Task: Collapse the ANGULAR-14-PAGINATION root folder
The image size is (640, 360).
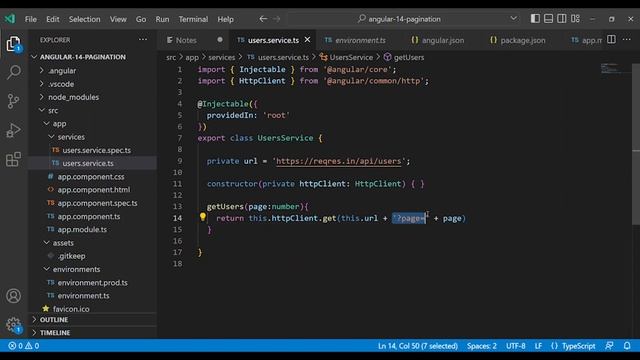Action: click(x=92, y=57)
